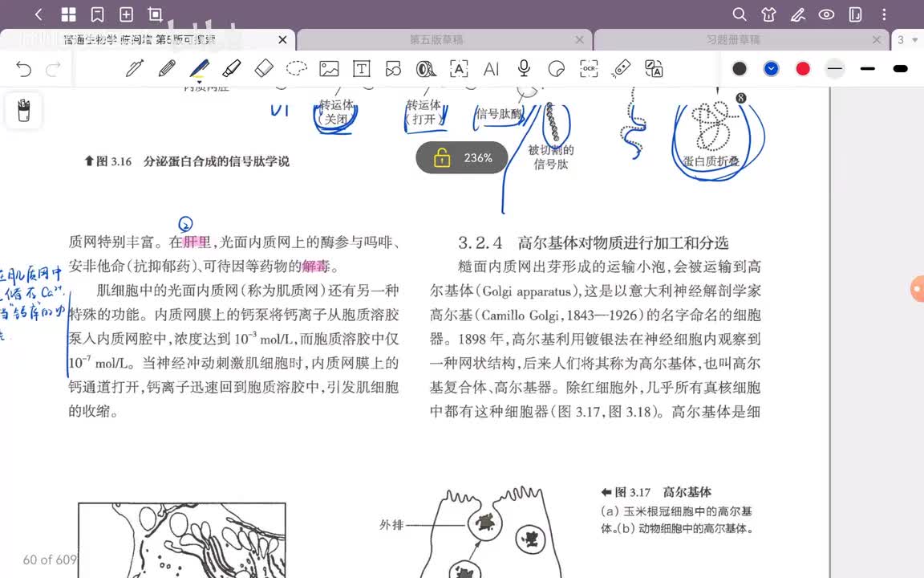Select the thin stroke width
Image resolution: width=924 pixels, height=578 pixels.
click(835, 69)
